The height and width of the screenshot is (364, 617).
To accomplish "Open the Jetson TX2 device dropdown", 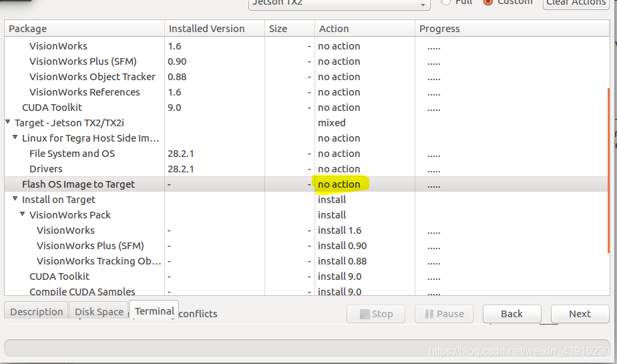I will 339,4.
